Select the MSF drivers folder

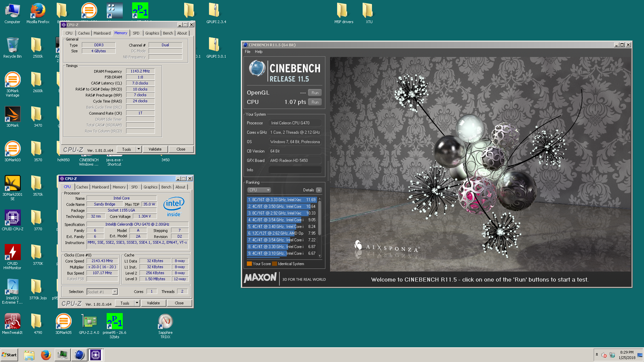click(343, 13)
